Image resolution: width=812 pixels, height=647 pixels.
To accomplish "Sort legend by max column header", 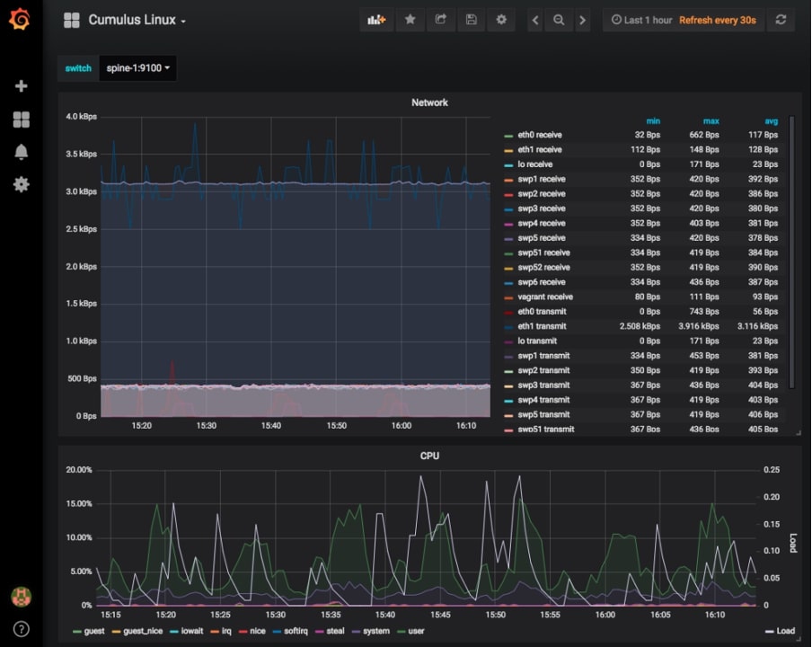I will click(x=710, y=121).
